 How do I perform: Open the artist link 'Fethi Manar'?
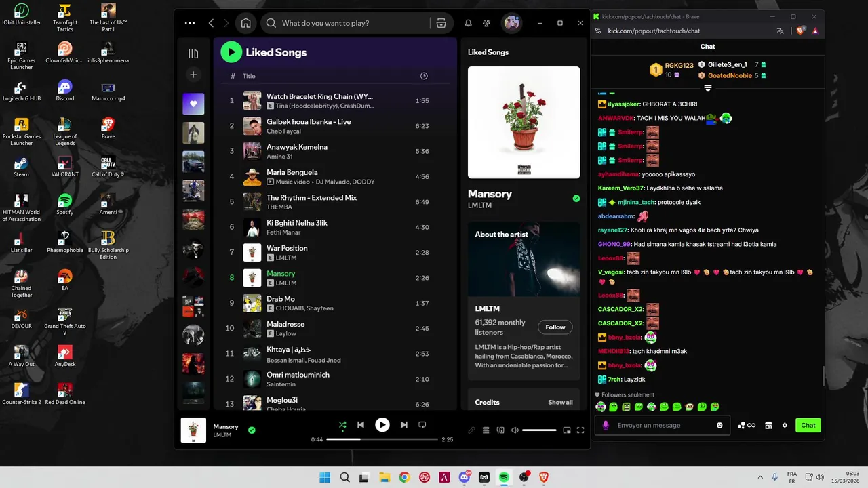283,232
